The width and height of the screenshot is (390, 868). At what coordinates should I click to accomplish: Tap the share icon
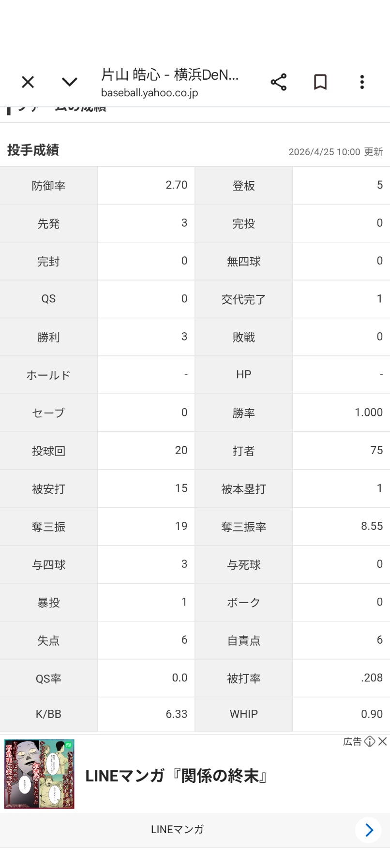coord(278,82)
